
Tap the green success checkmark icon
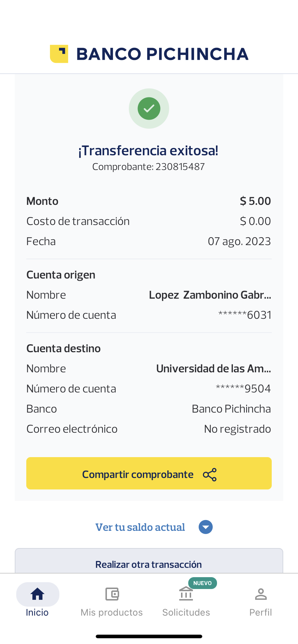tap(149, 109)
